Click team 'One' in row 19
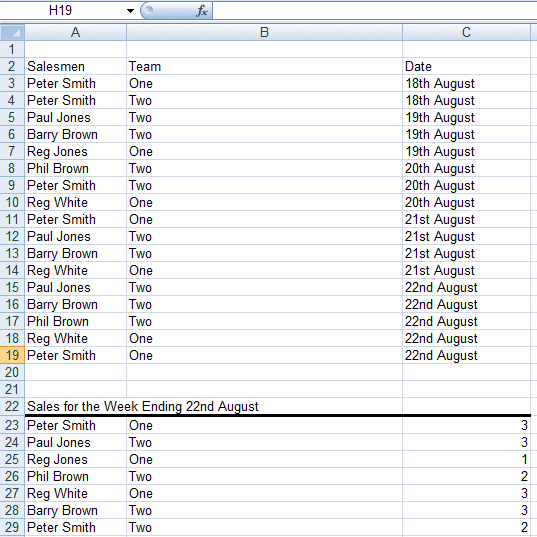 264,355
